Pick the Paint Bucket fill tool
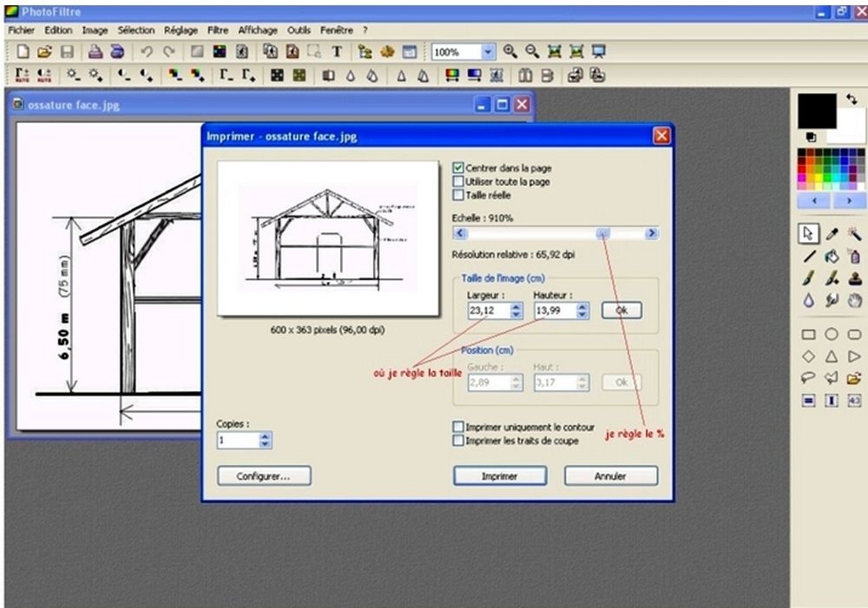Screen dimensions: 868x608 tap(832, 256)
